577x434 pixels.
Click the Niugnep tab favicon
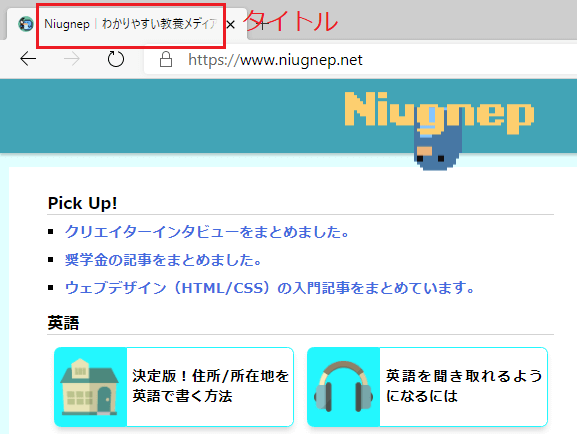pyautogui.click(x=26, y=24)
